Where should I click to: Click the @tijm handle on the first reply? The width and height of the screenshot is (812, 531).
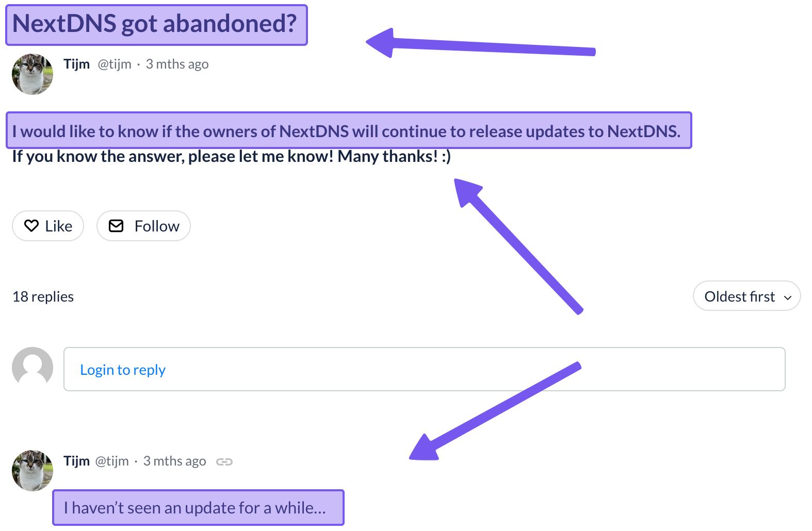pyautogui.click(x=112, y=461)
